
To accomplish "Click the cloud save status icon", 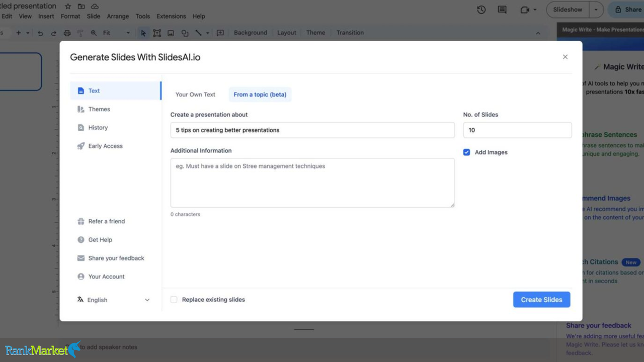I will (95, 7).
